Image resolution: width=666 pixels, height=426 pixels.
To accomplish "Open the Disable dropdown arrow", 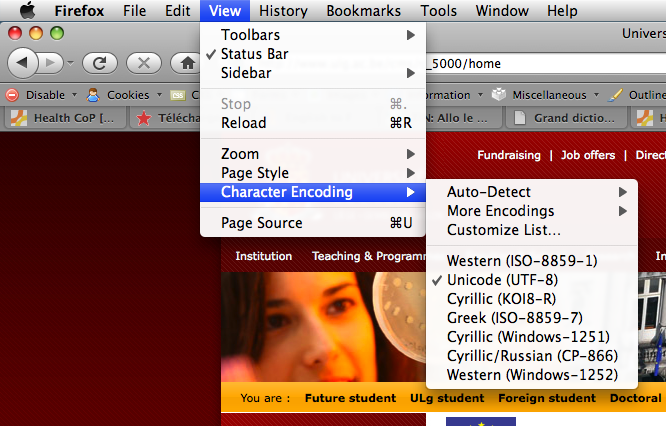I will [x=74, y=95].
